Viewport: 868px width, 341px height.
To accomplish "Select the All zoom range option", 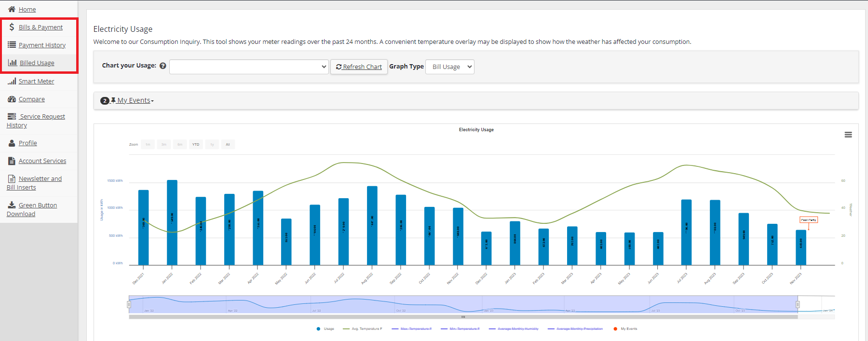I will point(228,144).
